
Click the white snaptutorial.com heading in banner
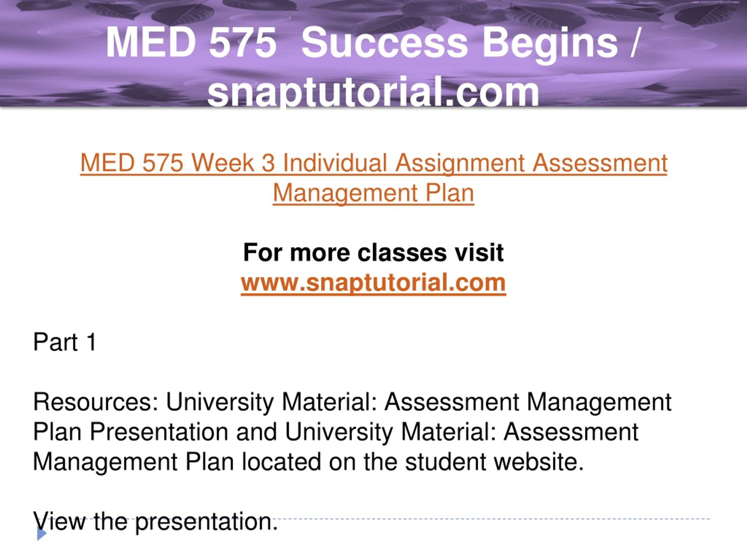point(373,92)
